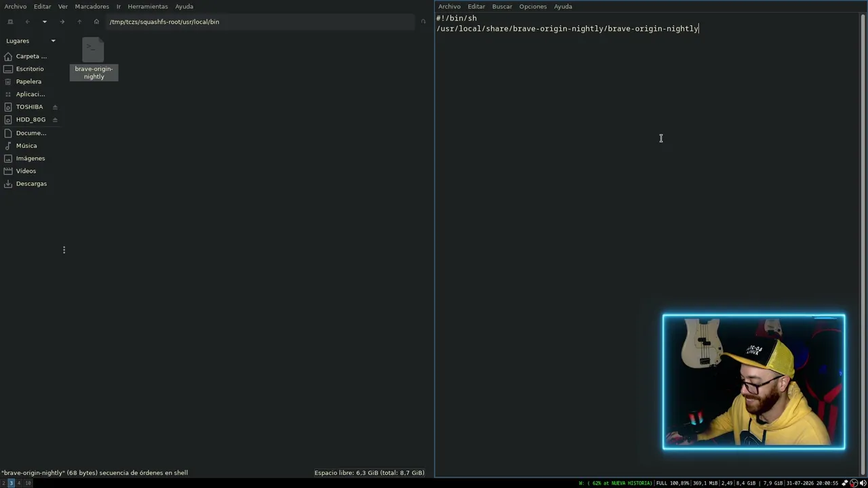Go back with the left arrow icon
The image size is (868, 488).
tap(28, 22)
